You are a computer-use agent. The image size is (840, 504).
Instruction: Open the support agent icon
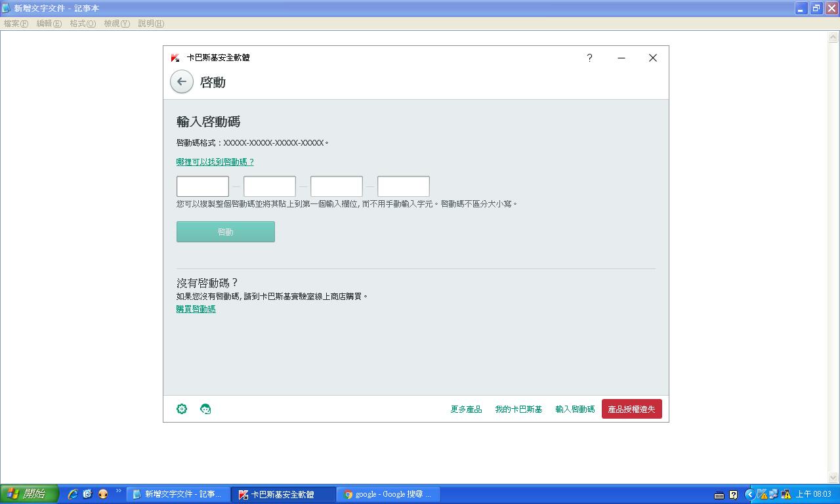pyautogui.click(x=205, y=409)
